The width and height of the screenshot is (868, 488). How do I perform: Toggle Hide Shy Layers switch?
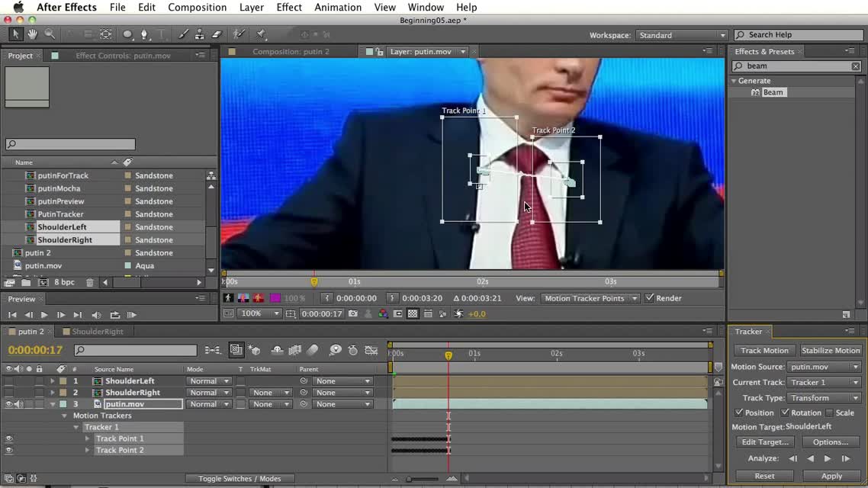277,350
